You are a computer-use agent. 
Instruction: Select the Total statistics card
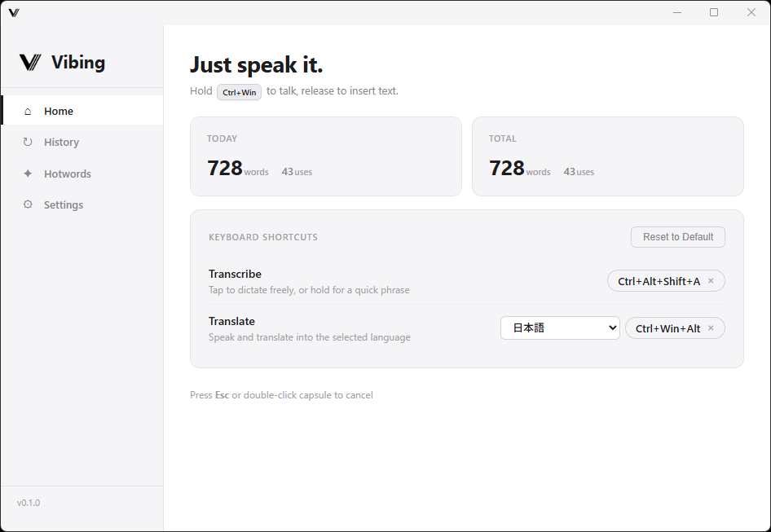click(607, 156)
